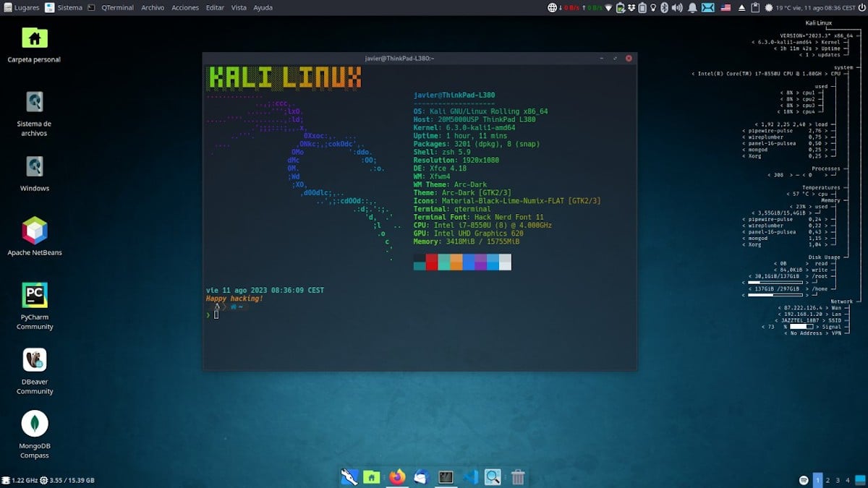This screenshot has height=488, width=868.
Task: Open the clipboard manager tray icon
Action: (755, 8)
